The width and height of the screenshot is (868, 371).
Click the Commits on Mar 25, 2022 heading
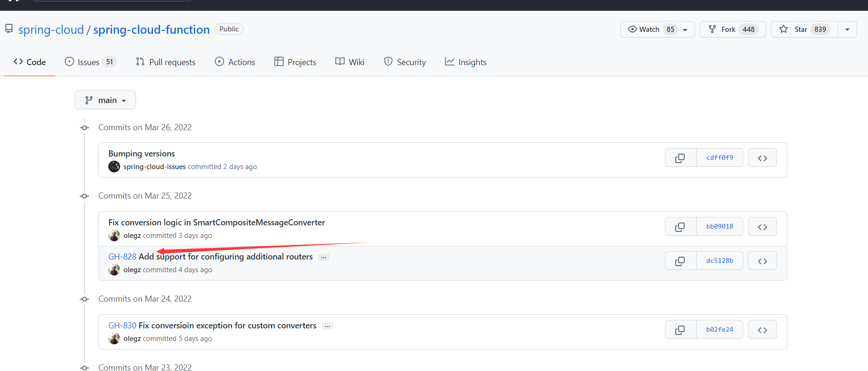click(145, 196)
